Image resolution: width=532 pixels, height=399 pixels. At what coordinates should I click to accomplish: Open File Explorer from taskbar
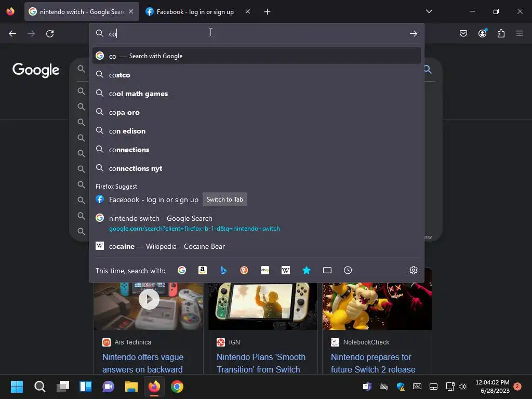click(x=131, y=387)
